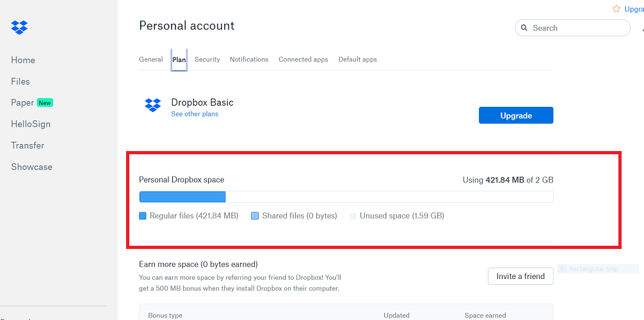Click the Shared files (0 bytes) label
Screen dimensions: 644x320
coord(300,216)
